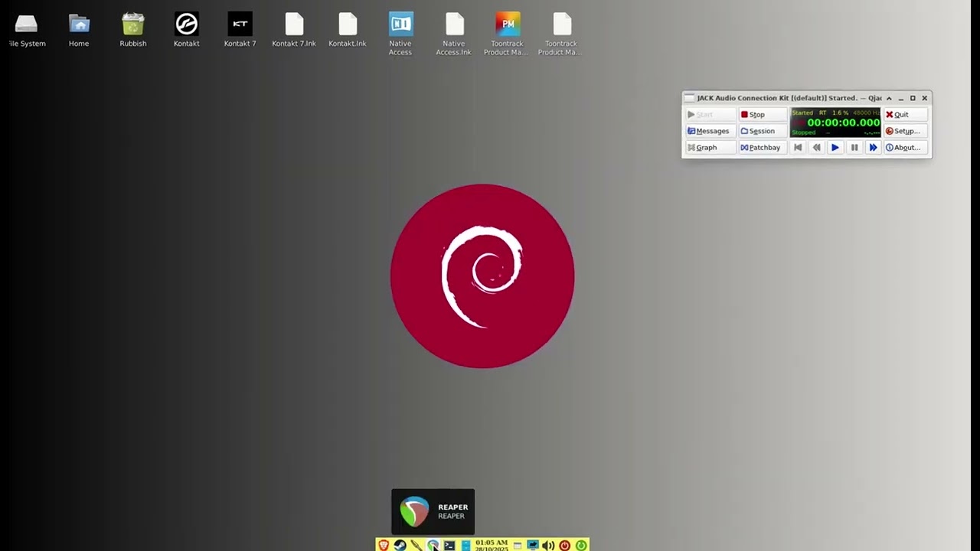Launch REAPER from the panel
980x551 pixels.
coord(433,546)
